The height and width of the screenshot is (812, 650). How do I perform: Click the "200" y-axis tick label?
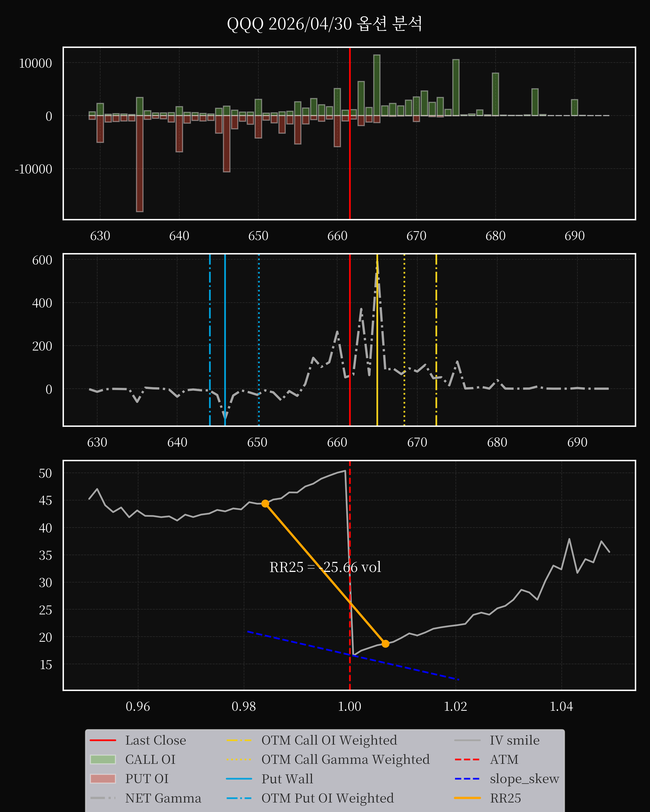tap(42, 346)
